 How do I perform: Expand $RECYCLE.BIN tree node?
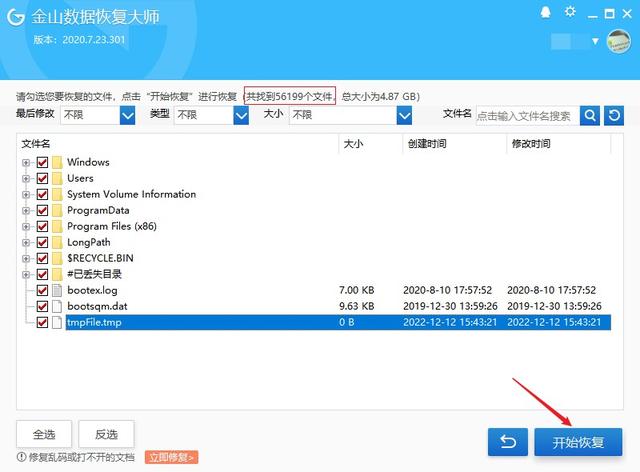(26, 259)
